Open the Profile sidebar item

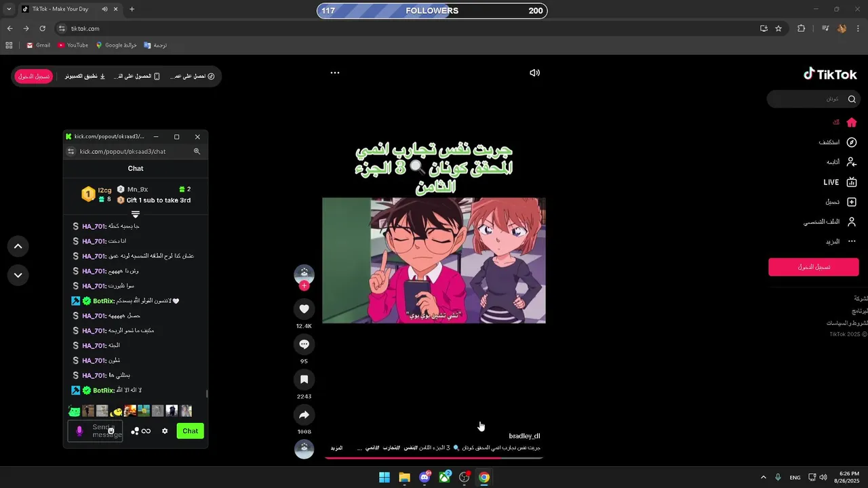[831, 222]
